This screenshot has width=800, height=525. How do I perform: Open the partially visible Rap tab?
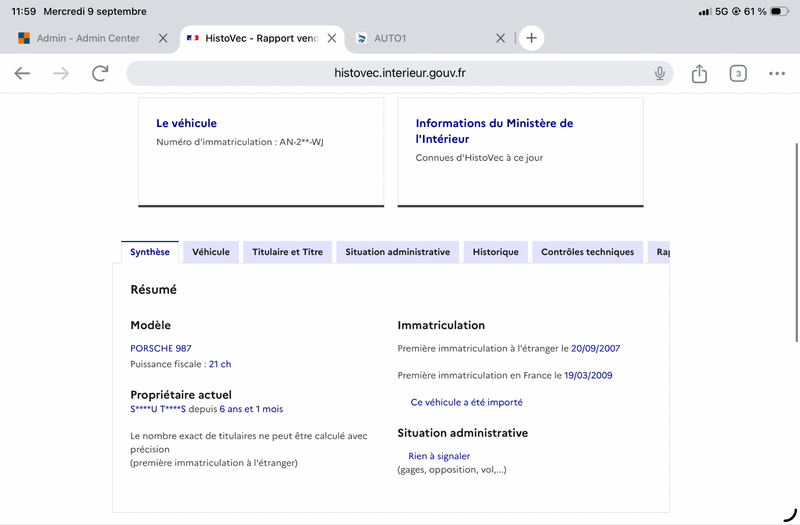coord(659,252)
